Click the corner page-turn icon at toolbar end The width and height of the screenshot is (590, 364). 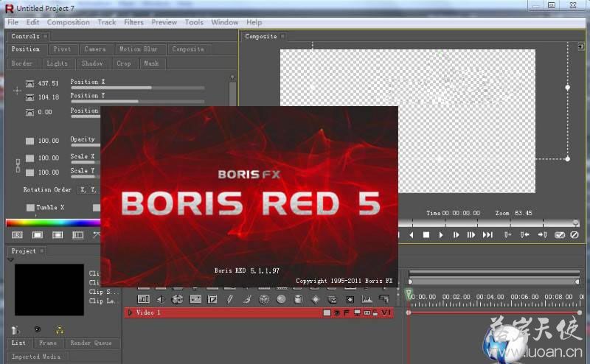(383, 299)
